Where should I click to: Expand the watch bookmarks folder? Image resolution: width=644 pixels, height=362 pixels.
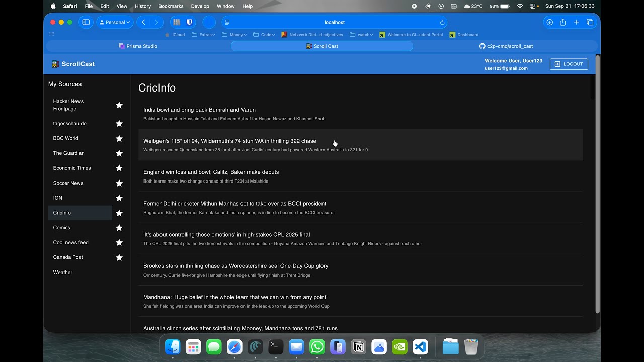click(x=362, y=34)
